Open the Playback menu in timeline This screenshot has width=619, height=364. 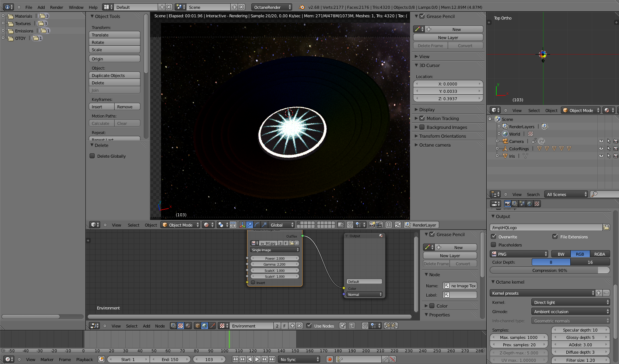84,359
